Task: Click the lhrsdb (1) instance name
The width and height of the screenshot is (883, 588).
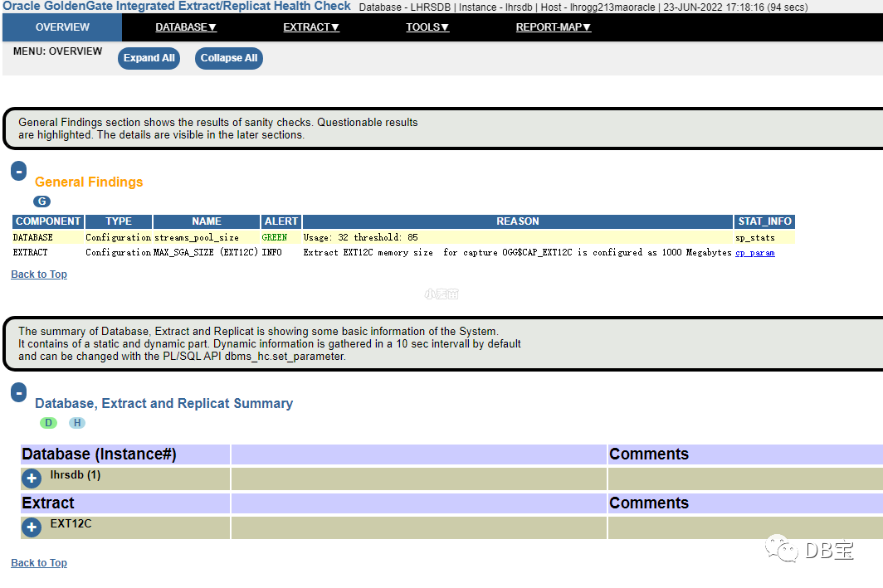Action: [x=76, y=475]
